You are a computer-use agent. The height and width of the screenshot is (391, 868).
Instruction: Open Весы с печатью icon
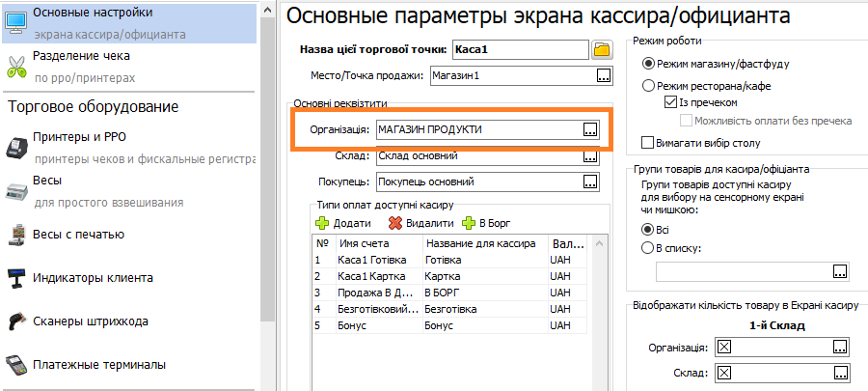15,235
